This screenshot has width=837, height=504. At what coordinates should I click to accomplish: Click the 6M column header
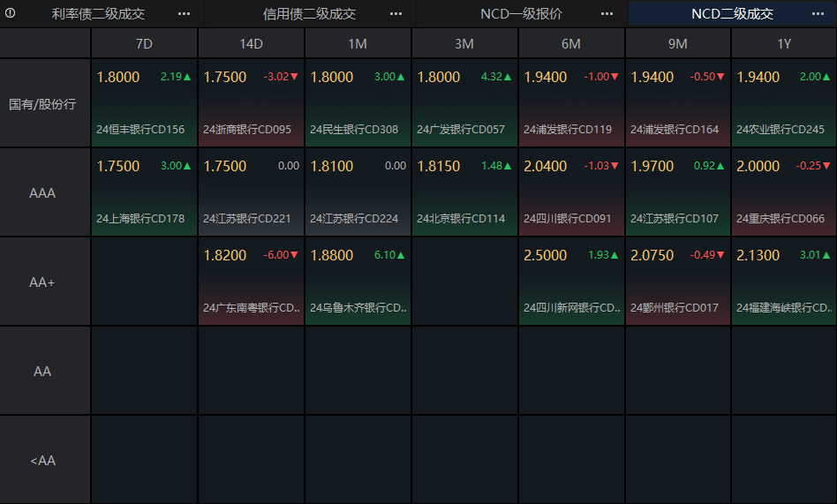571,43
